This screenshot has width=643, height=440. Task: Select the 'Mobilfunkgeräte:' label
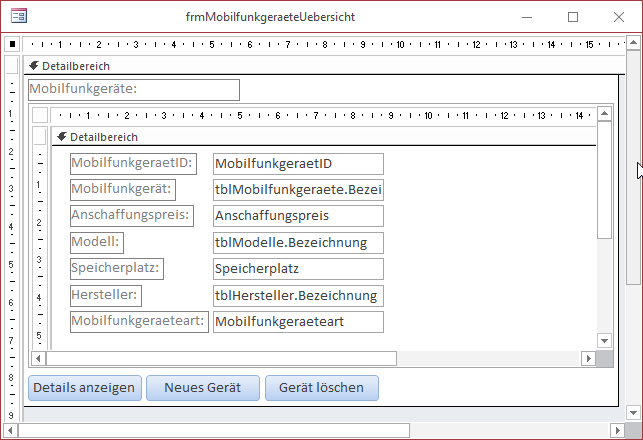(134, 90)
